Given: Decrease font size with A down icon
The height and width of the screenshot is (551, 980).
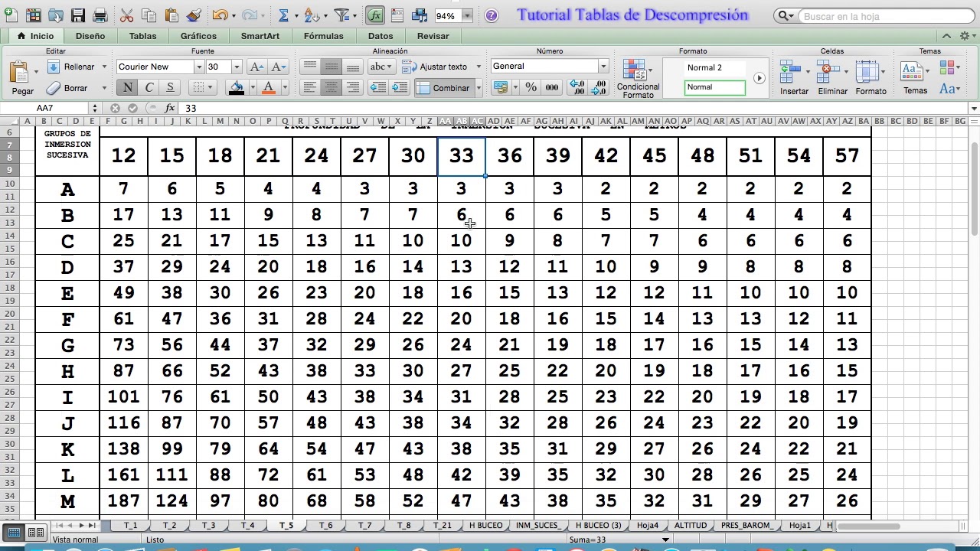Looking at the screenshot, I should (x=278, y=67).
